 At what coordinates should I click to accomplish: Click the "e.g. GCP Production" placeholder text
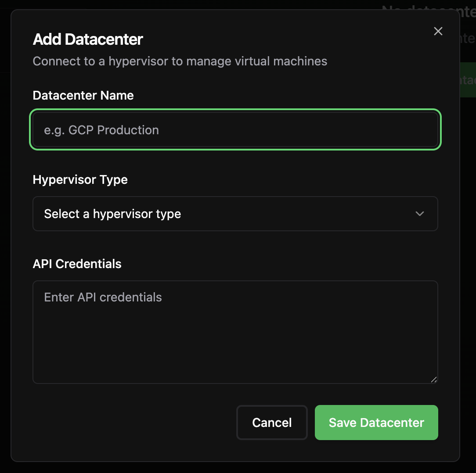click(101, 130)
